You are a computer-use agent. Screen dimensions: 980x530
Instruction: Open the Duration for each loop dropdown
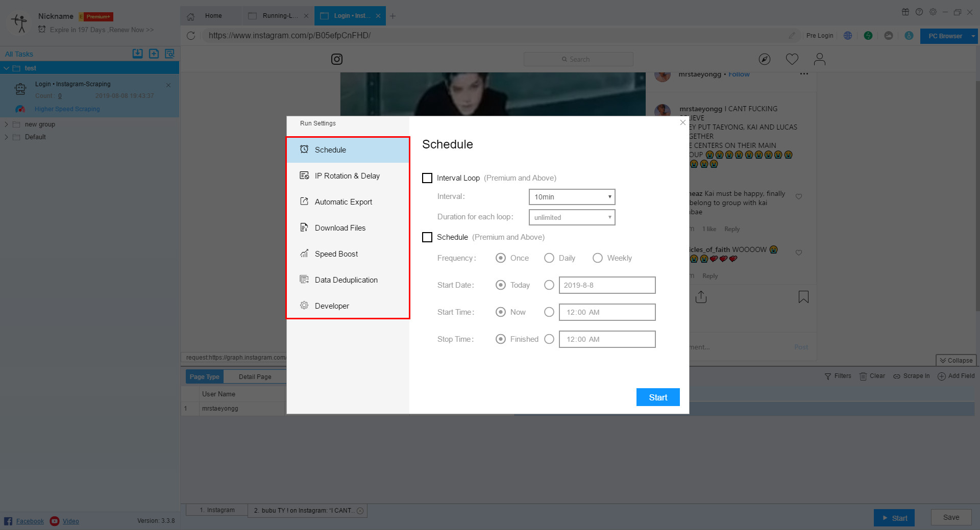point(572,217)
